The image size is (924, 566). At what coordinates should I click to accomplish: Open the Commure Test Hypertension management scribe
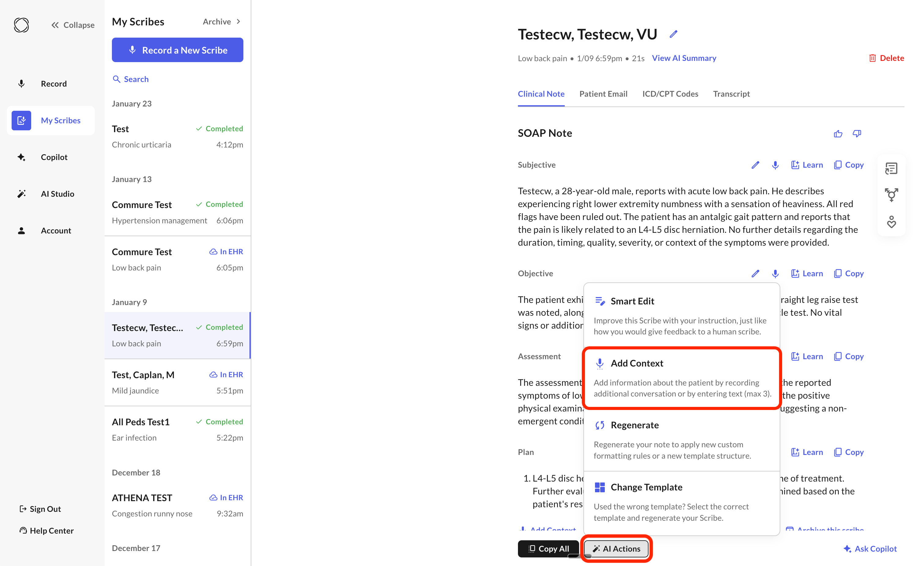click(177, 212)
